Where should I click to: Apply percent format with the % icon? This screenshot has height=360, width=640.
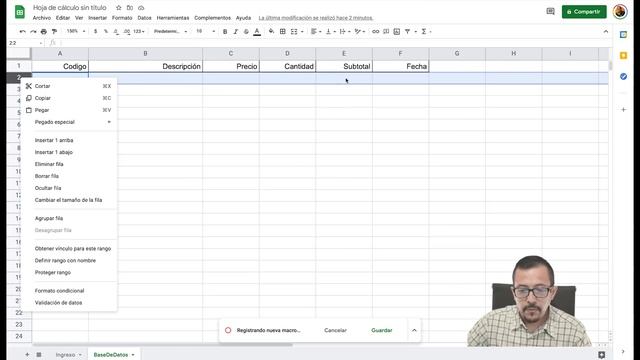coord(106,31)
